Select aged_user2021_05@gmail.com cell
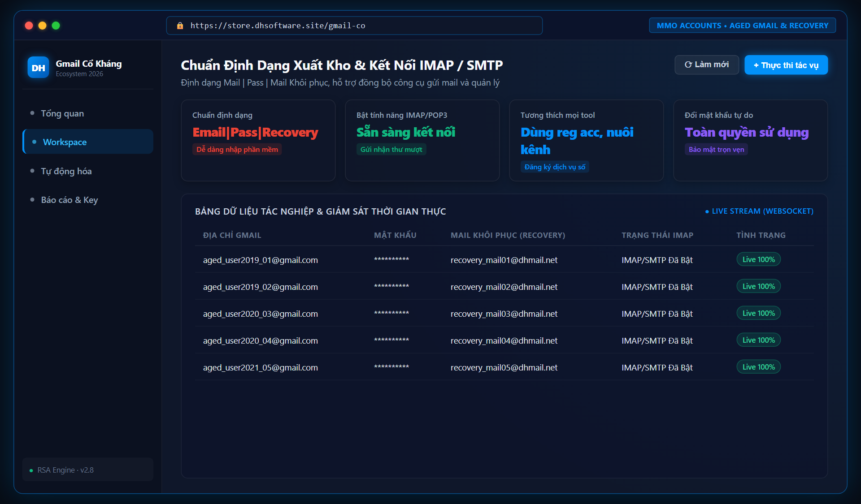 point(261,367)
